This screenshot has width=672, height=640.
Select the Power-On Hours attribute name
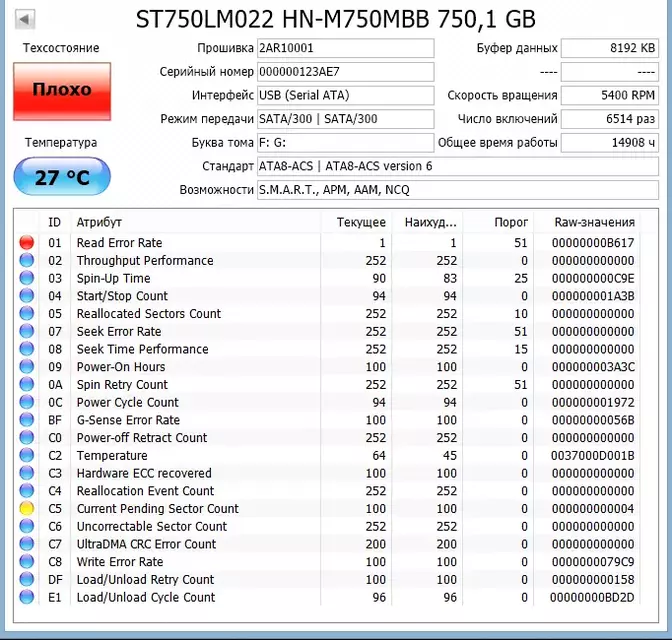point(121,367)
